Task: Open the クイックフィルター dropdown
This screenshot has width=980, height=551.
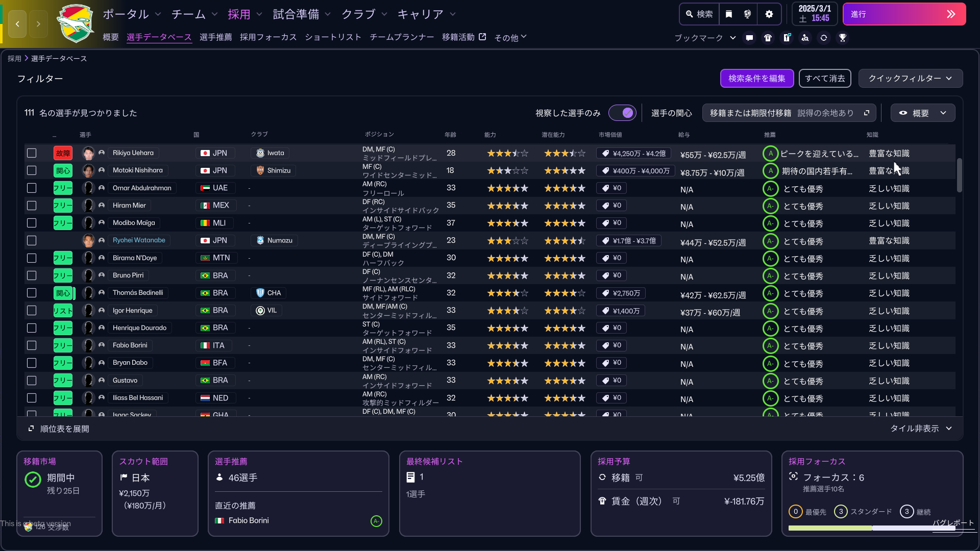Action: point(911,79)
